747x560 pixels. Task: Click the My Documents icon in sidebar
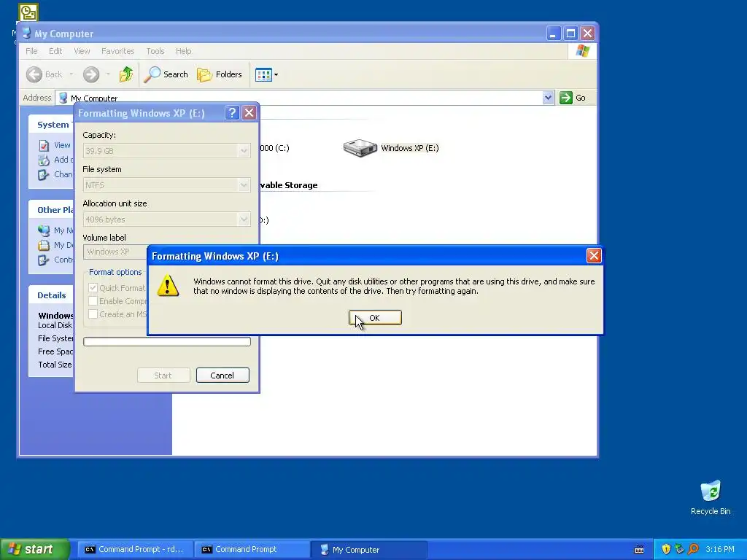(44, 245)
